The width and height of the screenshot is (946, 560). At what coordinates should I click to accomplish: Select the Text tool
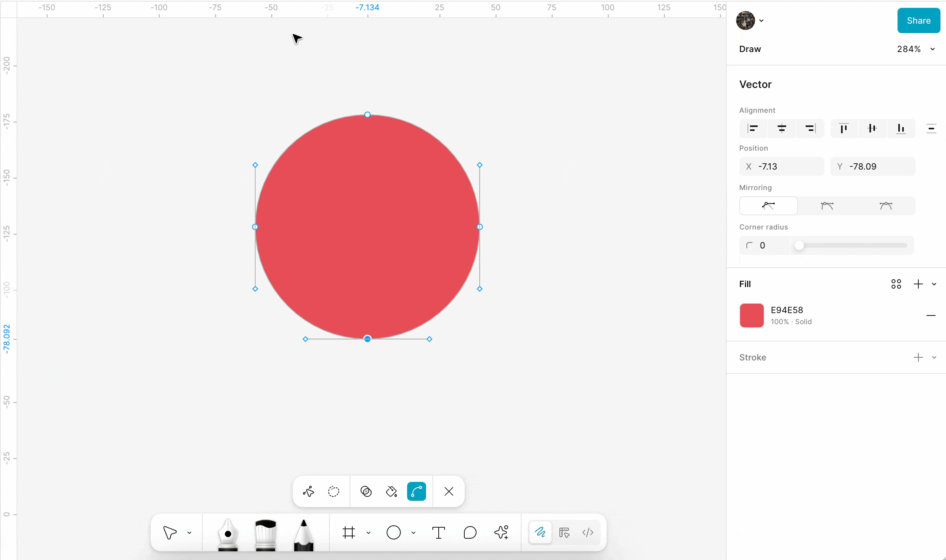[x=438, y=532]
